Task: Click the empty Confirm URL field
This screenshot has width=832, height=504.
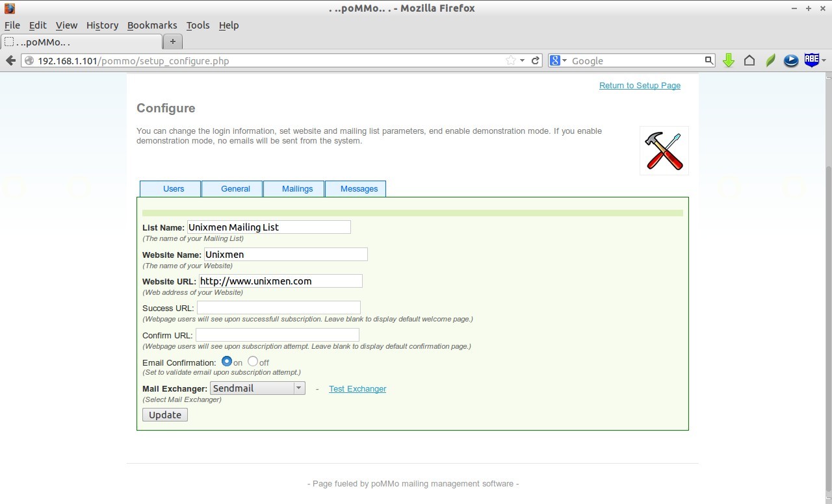Action: point(278,334)
